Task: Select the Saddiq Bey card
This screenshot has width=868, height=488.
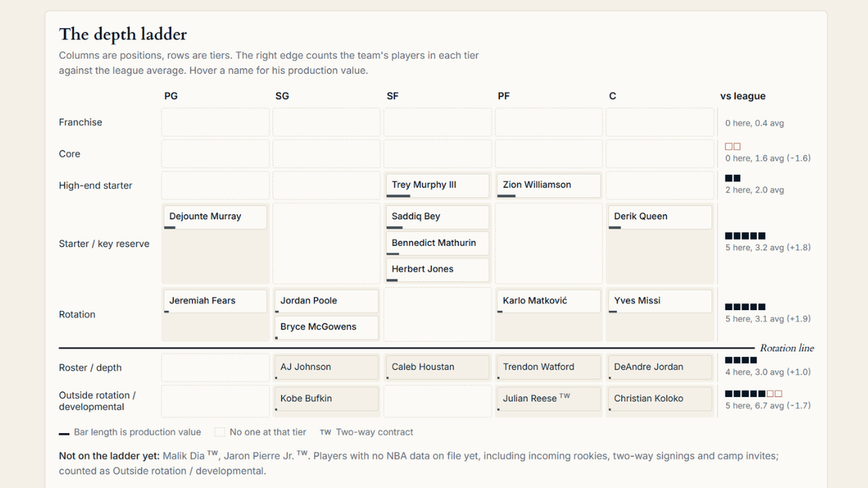Action: tap(436, 217)
